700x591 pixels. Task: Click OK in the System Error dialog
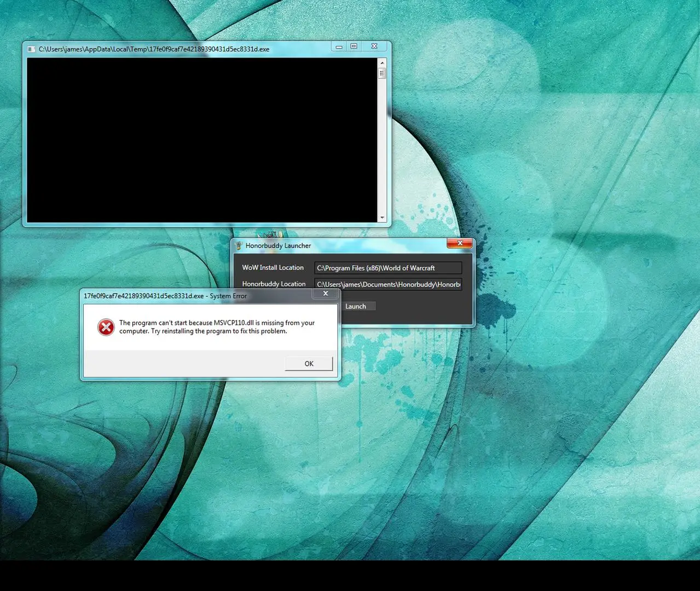coord(309,364)
